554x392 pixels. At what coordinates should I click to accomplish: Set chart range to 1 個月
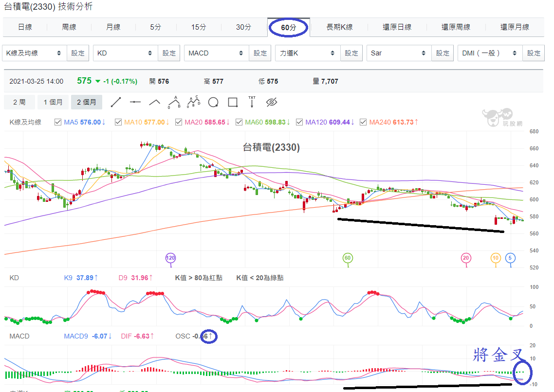53,102
